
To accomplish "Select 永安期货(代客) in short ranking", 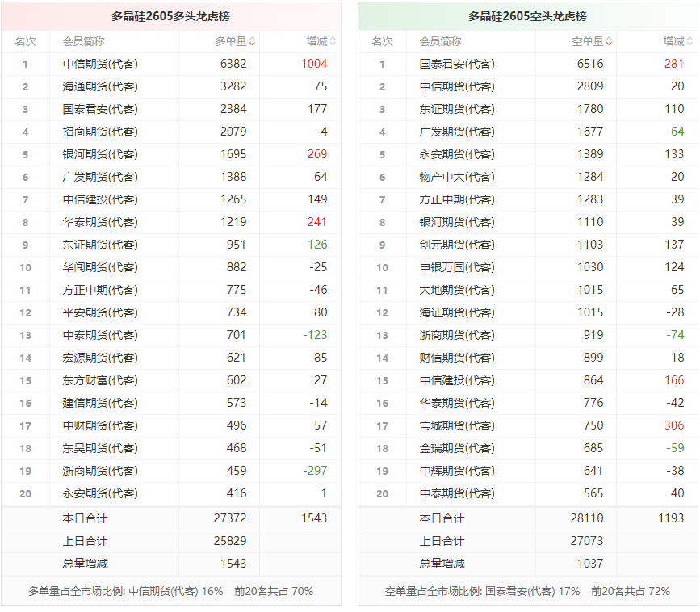I will 457,154.
